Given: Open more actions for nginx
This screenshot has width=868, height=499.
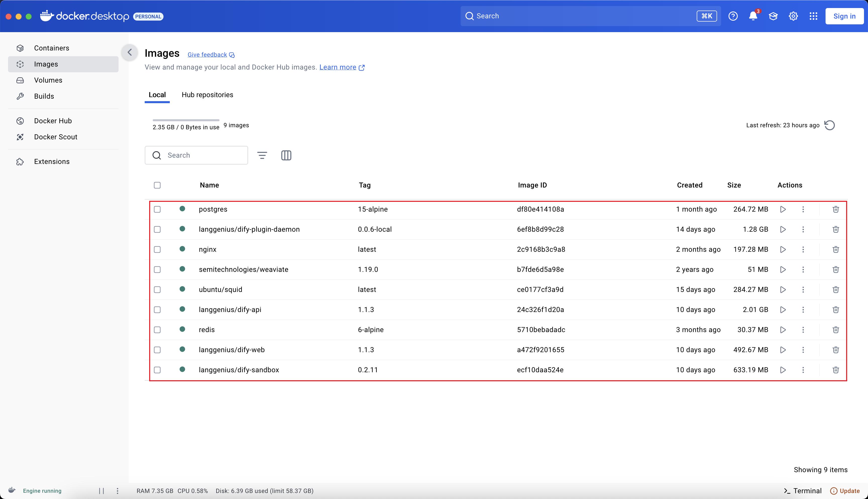Looking at the screenshot, I should (x=803, y=249).
